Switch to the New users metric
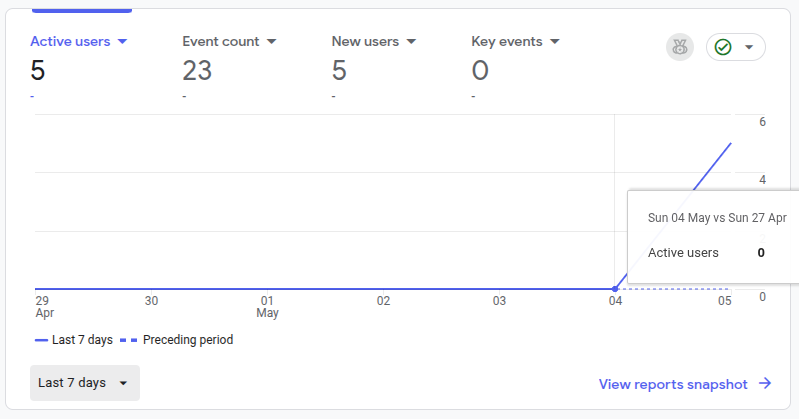Image resolution: width=799 pixels, height=419 pixels. 365,41
